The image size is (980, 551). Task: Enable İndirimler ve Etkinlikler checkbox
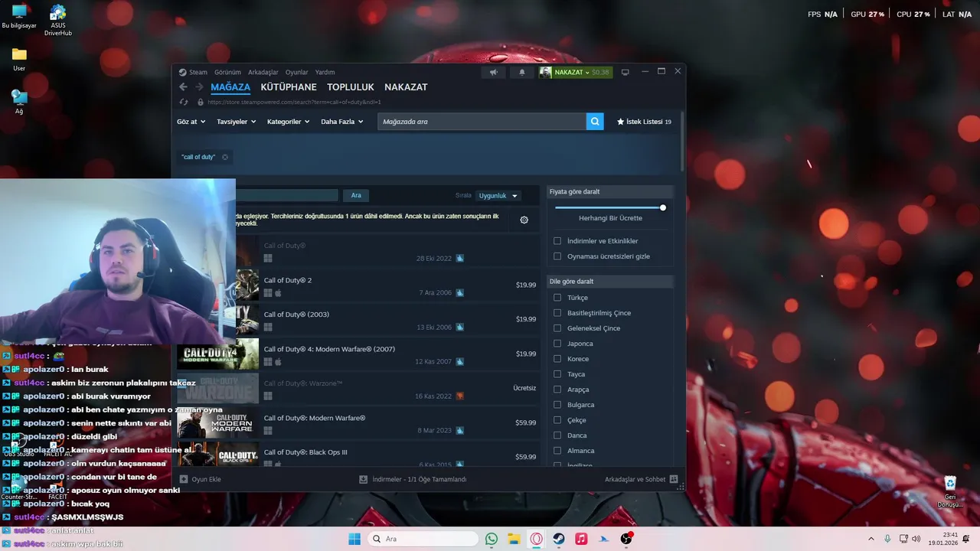click(557, 241)
